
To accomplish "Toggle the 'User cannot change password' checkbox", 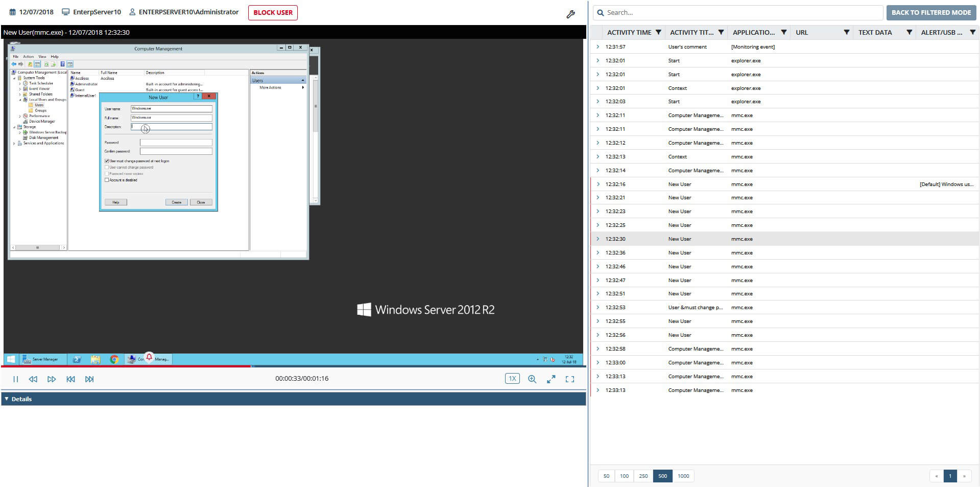I will [107, 167].
